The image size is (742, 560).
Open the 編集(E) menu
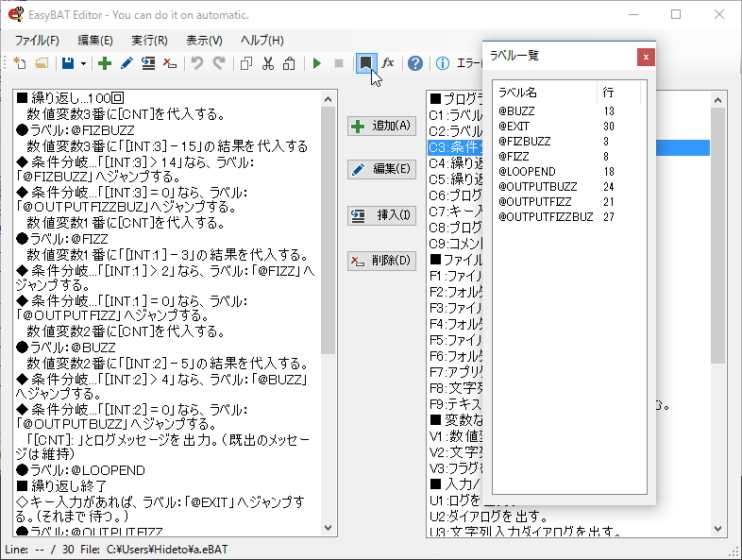(x=95, y=41)
